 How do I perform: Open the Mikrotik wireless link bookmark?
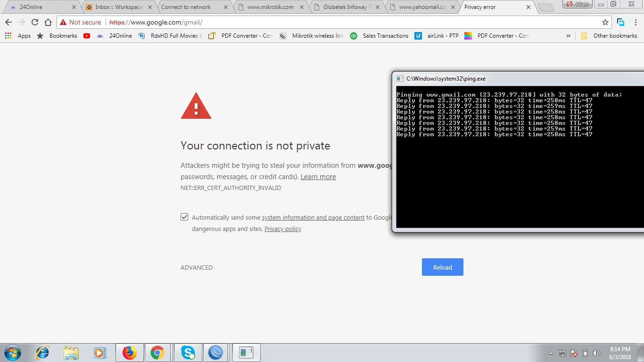(x=312, y=36)
